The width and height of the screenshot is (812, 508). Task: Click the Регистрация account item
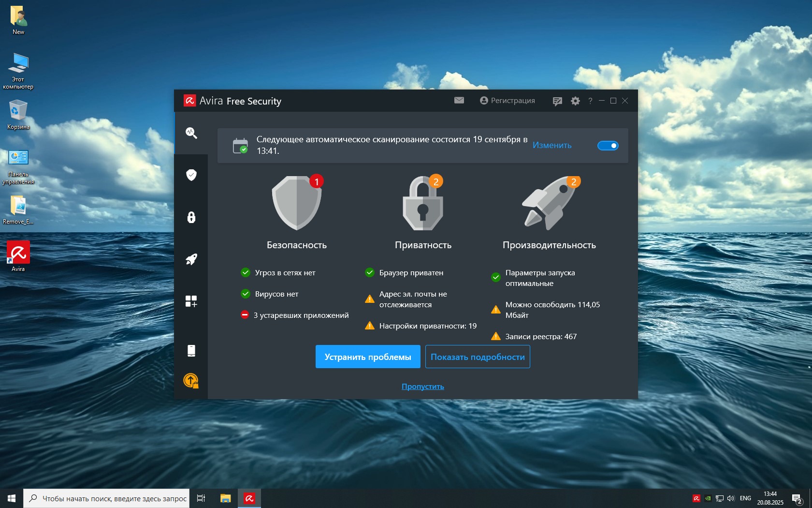tap(507, 101)
